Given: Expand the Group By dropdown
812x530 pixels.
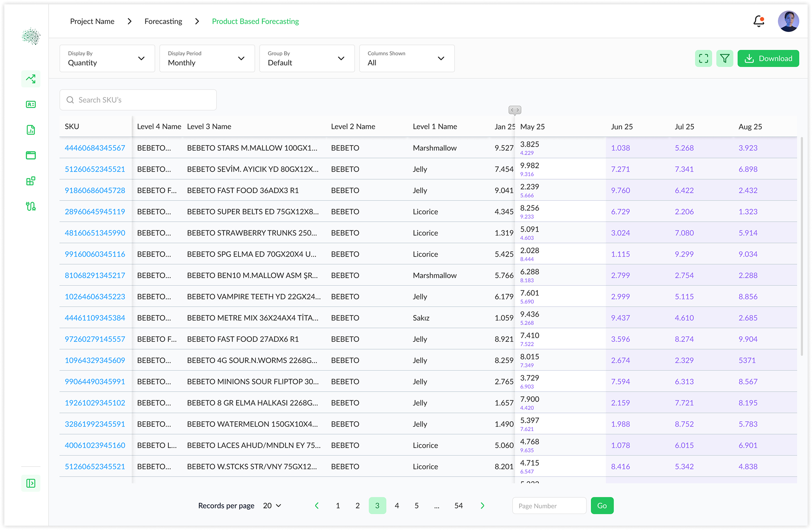Looking at the screenshot, I should point(307,58).
